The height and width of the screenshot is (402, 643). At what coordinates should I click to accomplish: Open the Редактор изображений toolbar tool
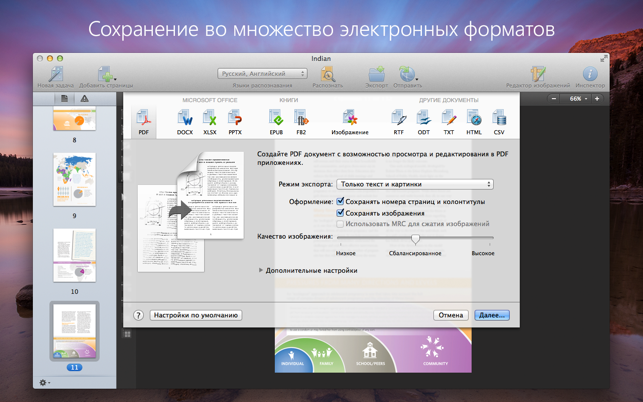click(539, 75)
